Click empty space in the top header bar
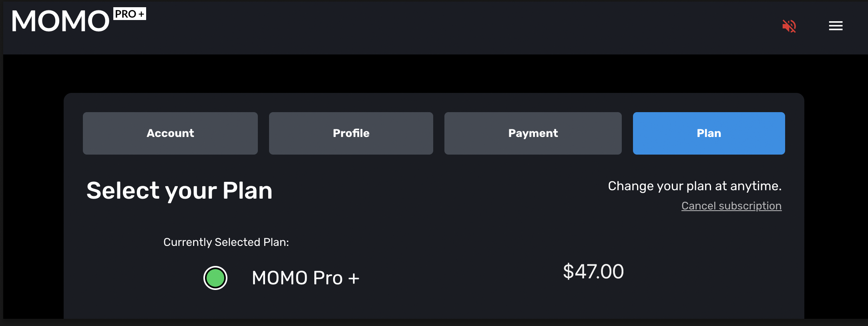This screenshot has height=326, width=868. coord(440,26)
